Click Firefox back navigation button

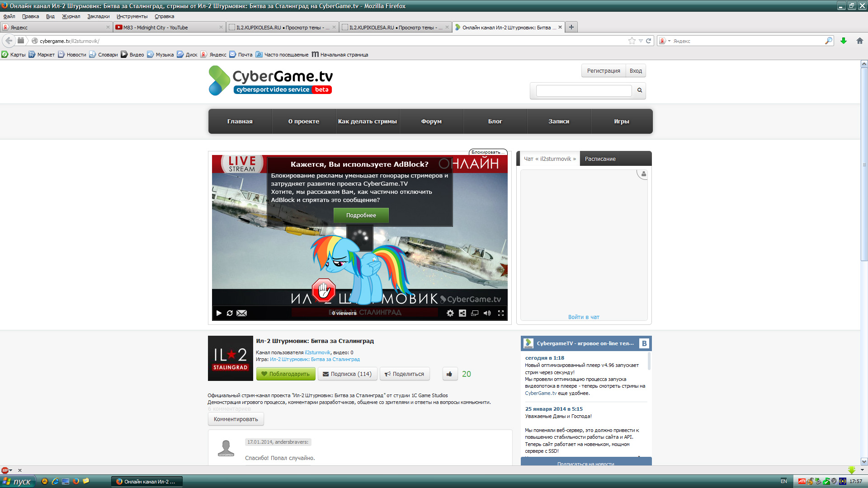pyautogui.click(x=9, y=41)
